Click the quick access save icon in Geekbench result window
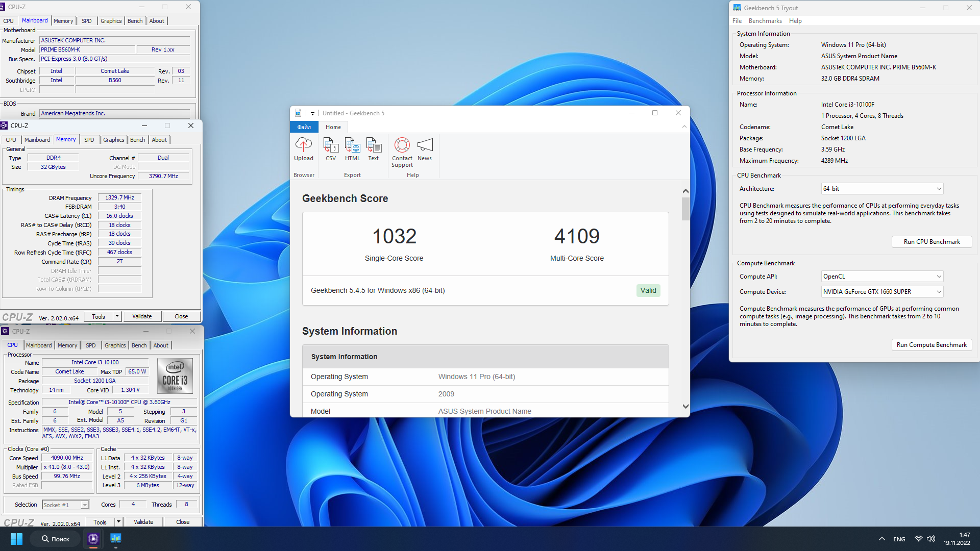The height and width of the screenshot is (551, 980). point(298,113)
